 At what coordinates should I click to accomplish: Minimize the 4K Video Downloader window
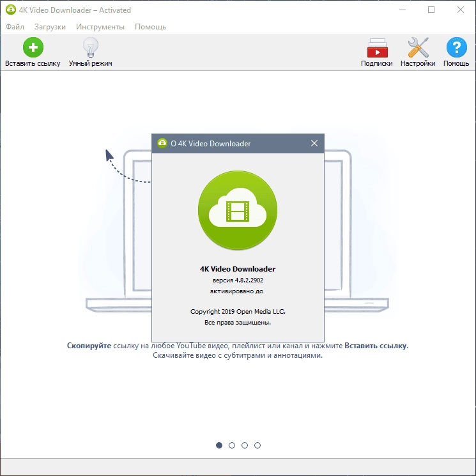[403, 10]
